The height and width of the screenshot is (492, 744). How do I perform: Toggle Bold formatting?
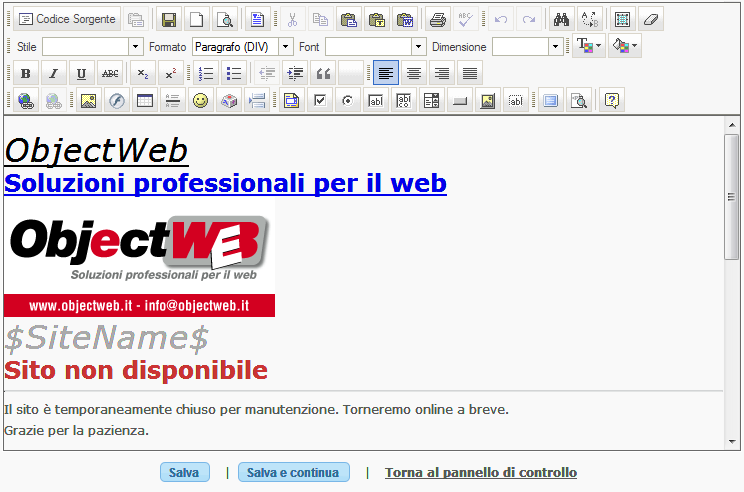point(26,73)
